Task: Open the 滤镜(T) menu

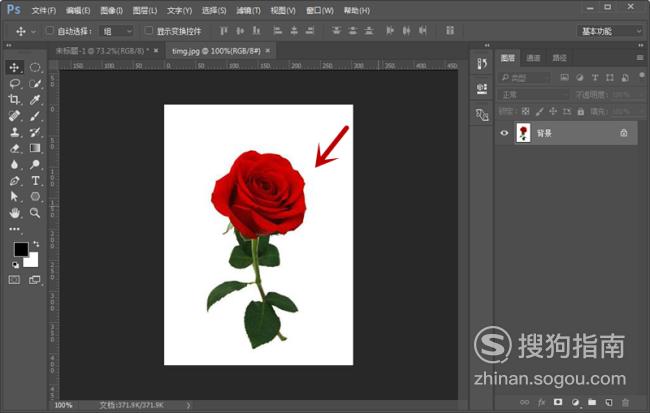Action: click(x=248, y=10)
